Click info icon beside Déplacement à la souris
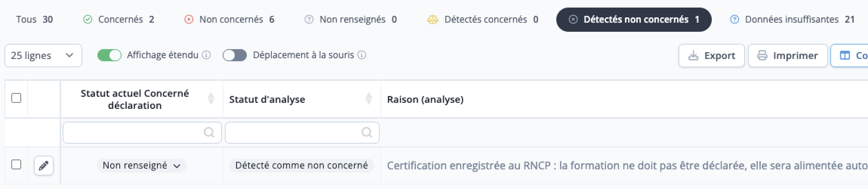The width and height of the screenshot is (868, 189). [362, 55]
